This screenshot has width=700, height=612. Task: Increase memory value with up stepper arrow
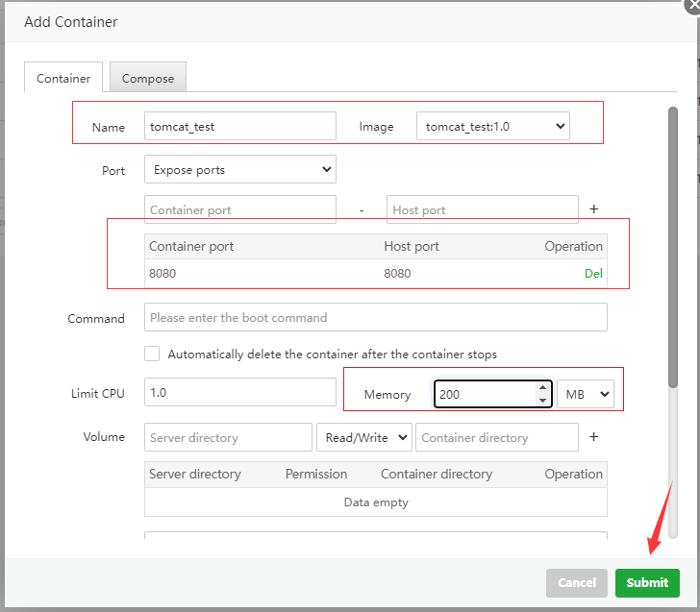(x=542, y=388)
